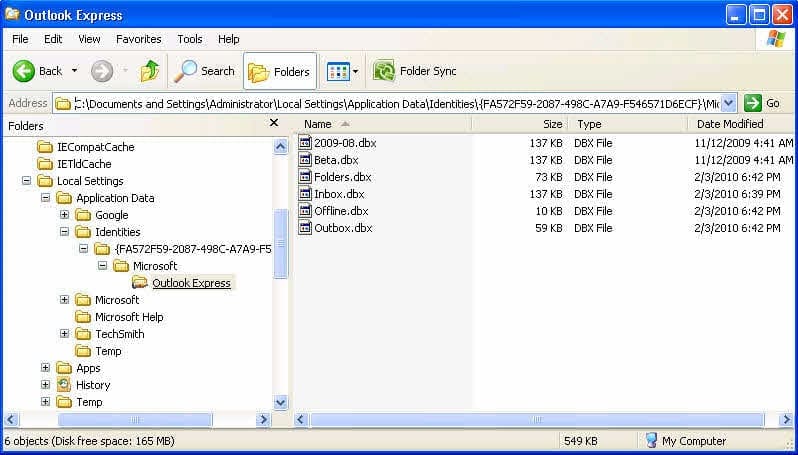Screen dimensions: 798x455
Task: Collapse the Application Data tree node
Action: click(45, 197)
